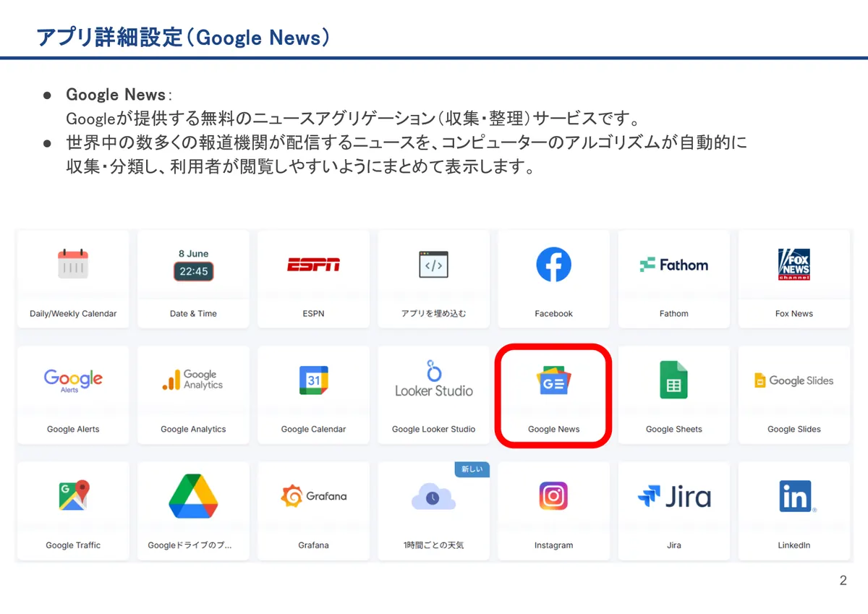Select the Instagram camera icon
Viewport: 868px width, 614px height.
point(553,496)
